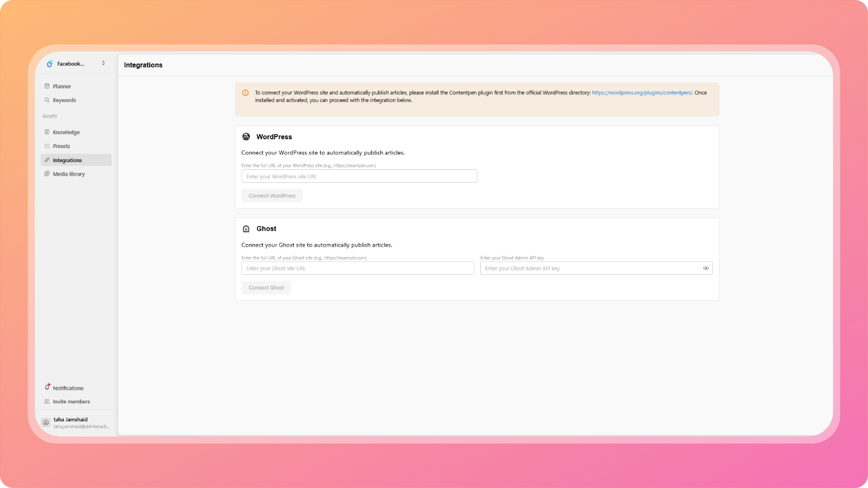Click the WordPress URL helper label text
This screenshot has width=868, height=488.
[309, 166]
